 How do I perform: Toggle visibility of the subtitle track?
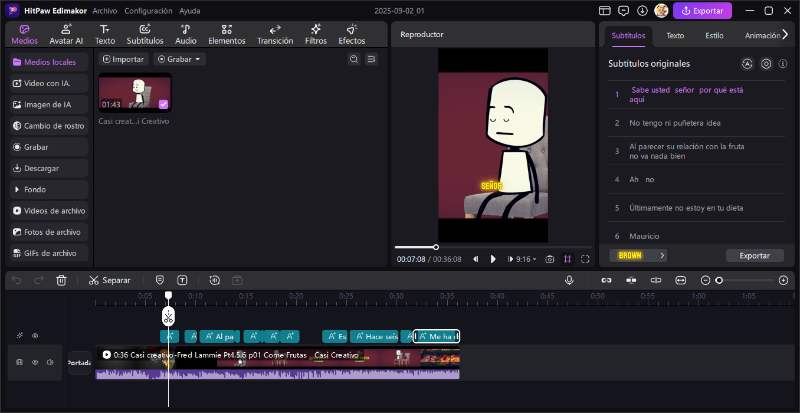coord(35,336)
